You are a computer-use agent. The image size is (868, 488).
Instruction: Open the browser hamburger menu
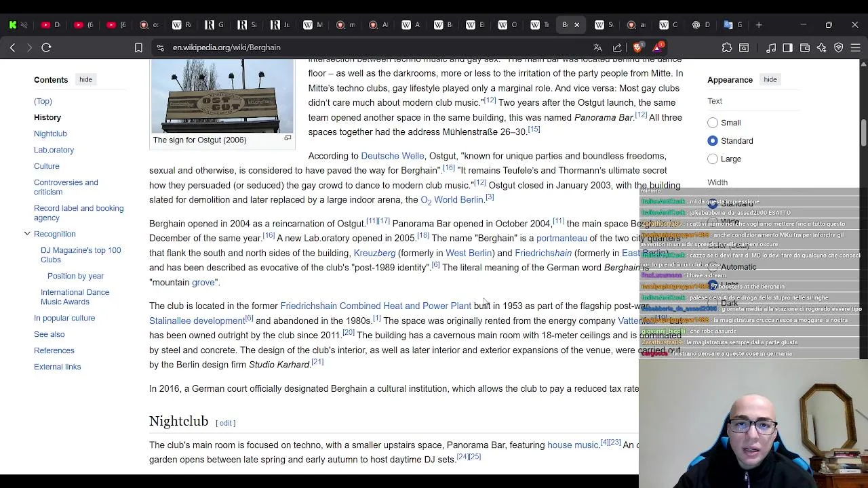click(x=856, y=47)
